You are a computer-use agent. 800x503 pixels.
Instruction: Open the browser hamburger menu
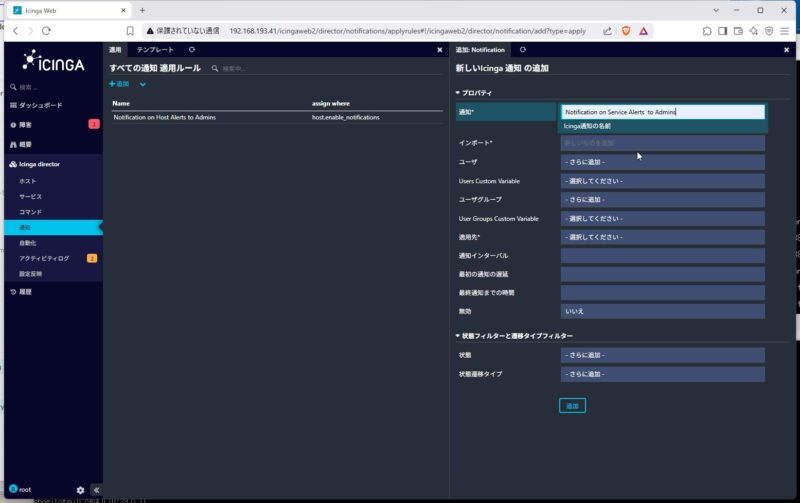785,31
